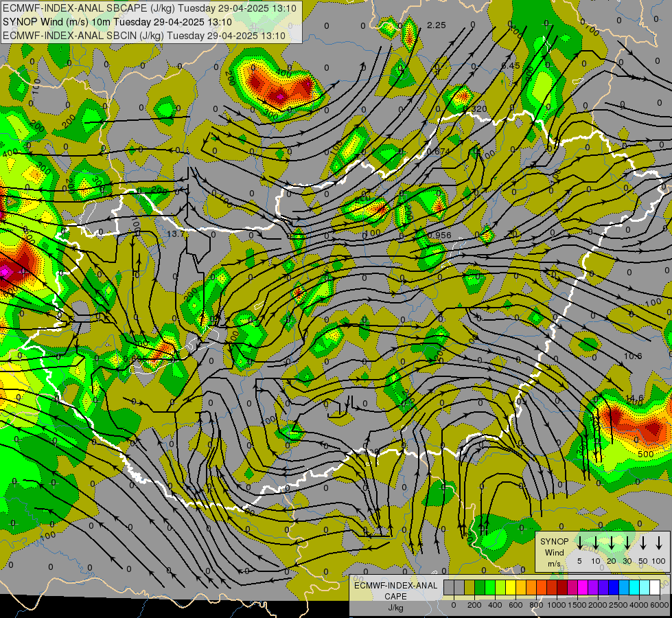Click the 30 m/s wind arrow in the legend
This screenshot has width=672, height=618.
pos(627,542)
